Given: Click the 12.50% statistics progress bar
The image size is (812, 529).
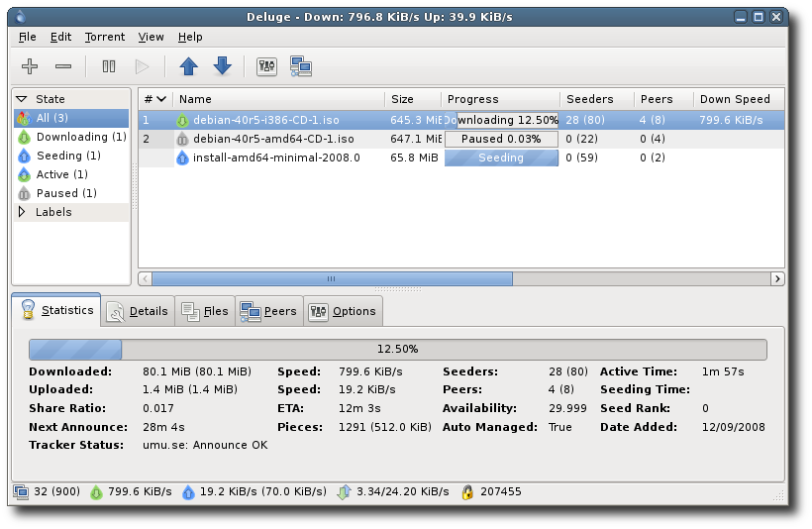Looking at the screenshot, I should point(398,350).
